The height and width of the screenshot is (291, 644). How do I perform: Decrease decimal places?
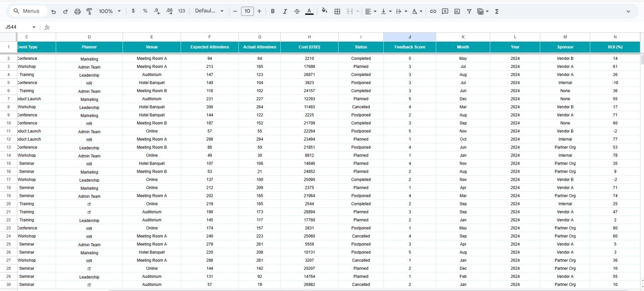pyautogui.click(x=157, y=11)
